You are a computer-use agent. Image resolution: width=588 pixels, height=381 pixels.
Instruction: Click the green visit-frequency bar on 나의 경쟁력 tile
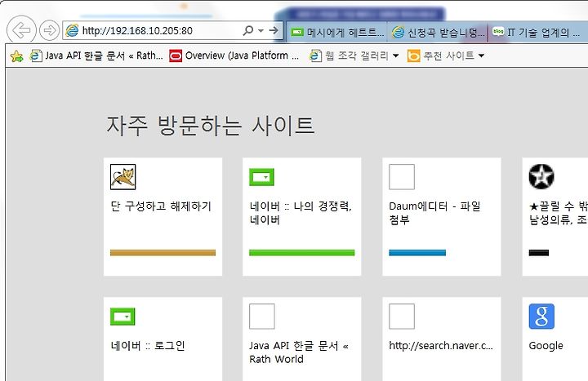point(302,253)
